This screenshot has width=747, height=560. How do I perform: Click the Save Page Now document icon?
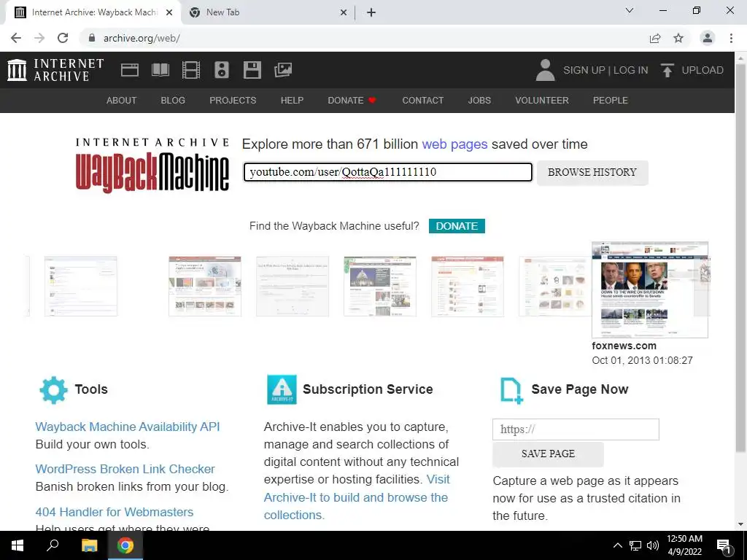tap(511, 391)
